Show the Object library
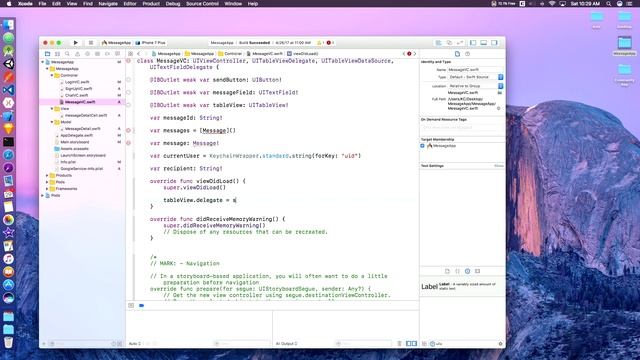The image size is (640, 360). click(x=467, y=271)
